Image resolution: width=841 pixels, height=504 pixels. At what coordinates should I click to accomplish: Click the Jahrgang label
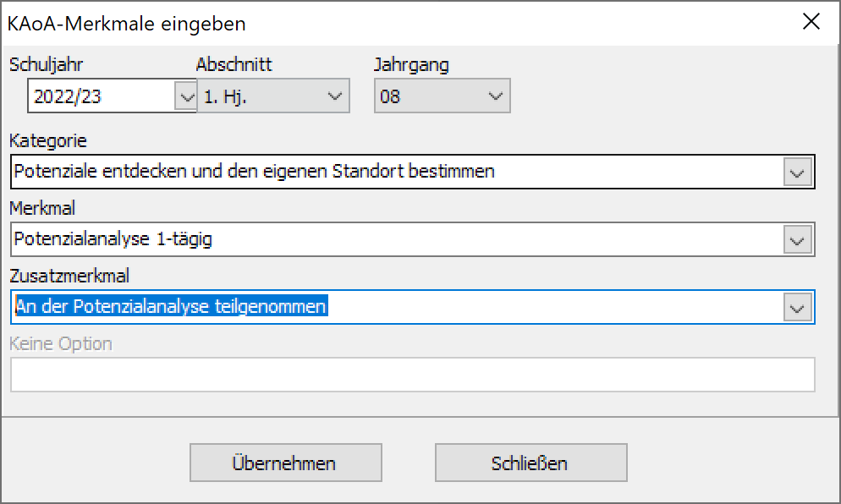click(x=411, y=65)
